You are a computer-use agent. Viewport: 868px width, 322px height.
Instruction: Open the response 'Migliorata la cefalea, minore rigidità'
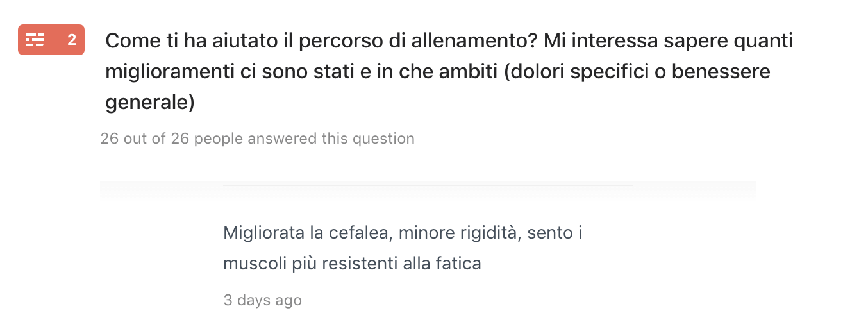coord(403,248)
